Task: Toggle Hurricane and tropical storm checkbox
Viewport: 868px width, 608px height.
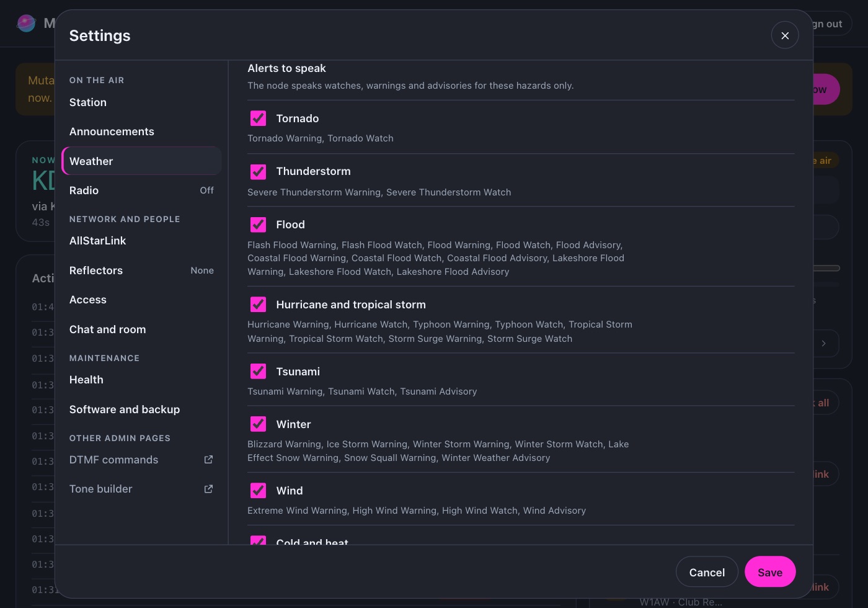Action: click(258, 305)
